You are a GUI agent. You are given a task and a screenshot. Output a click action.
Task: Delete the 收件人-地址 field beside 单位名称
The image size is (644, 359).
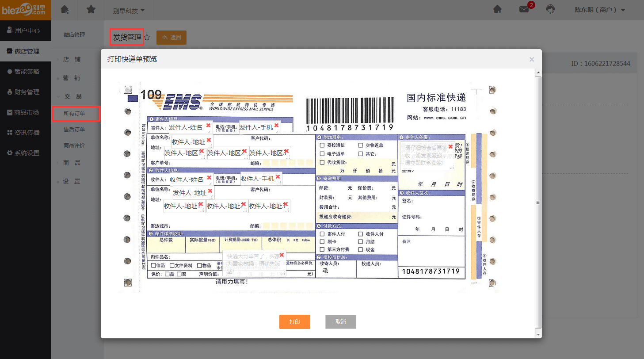coord(209,140)
